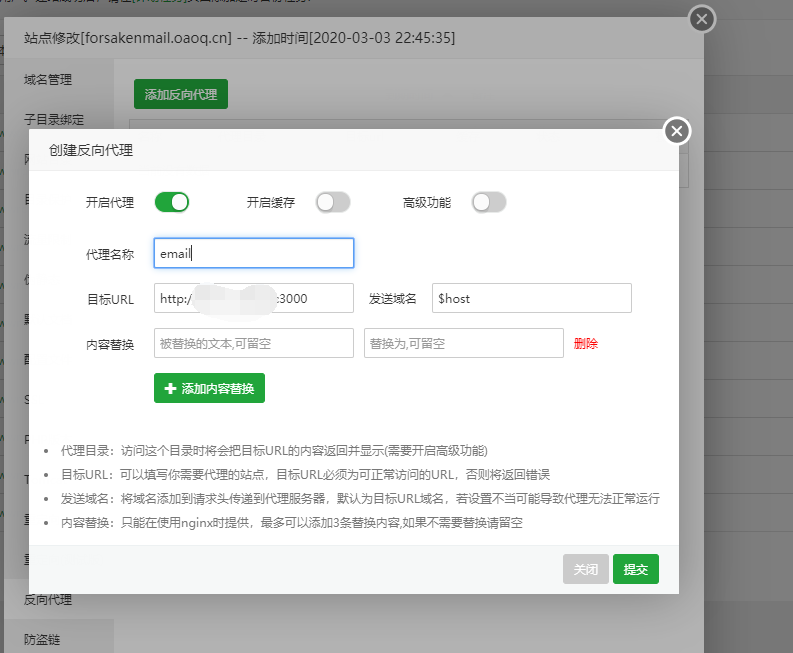Click the plus icon on 添加内容替换
The height and width of the screenshot is (653, 793).
[170, 388]
